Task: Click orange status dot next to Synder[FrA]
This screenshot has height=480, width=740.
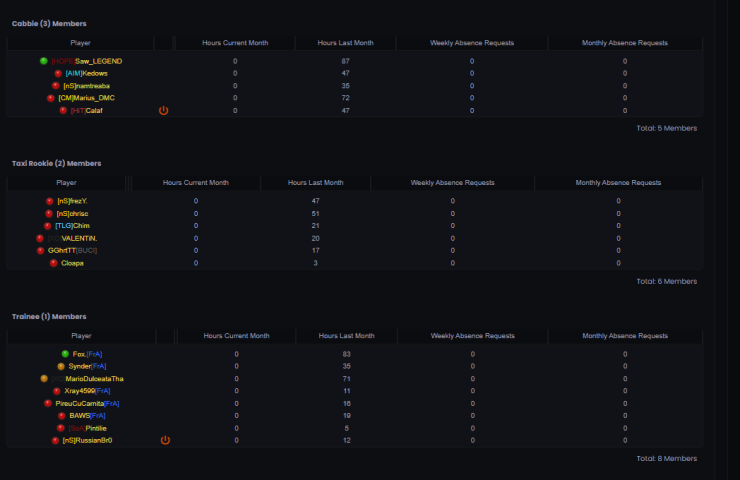Action: click(x=61, y=367)
